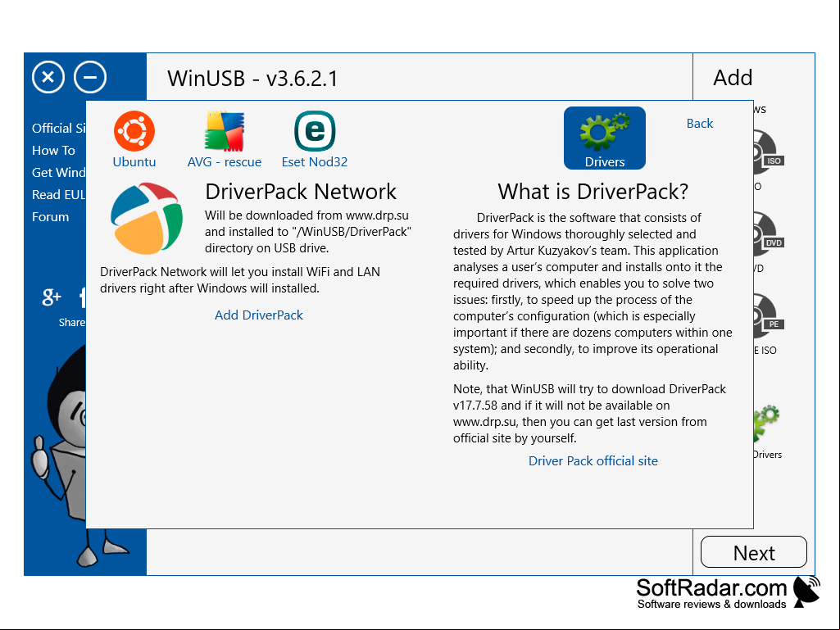Viewport: 840px width, 630px height.
Task: Close WinUSB with the circled X icon
Action: coord(48,77)
